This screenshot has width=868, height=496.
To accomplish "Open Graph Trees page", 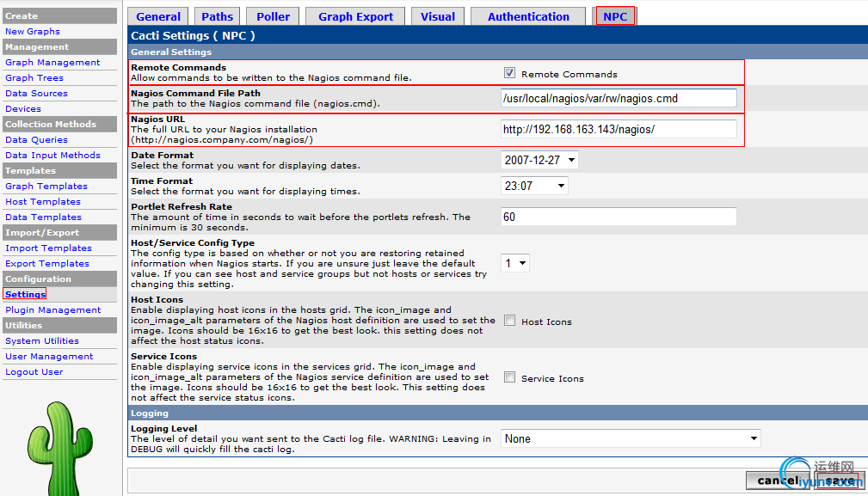I will (x=34, y=78).
